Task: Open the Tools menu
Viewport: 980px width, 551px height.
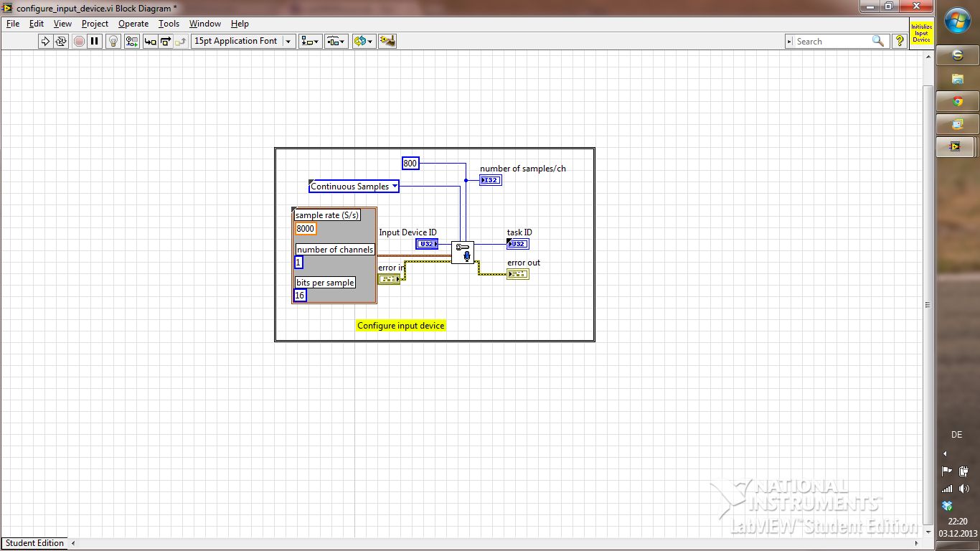Action: (x=169, y=24)
